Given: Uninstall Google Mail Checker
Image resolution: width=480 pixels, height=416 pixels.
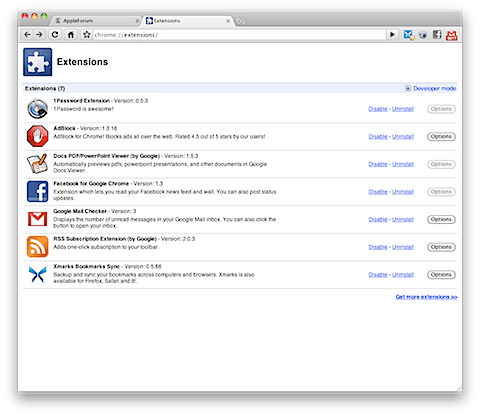Looking at the screenshot, I should pyautogui.click(x=403, y=220).
